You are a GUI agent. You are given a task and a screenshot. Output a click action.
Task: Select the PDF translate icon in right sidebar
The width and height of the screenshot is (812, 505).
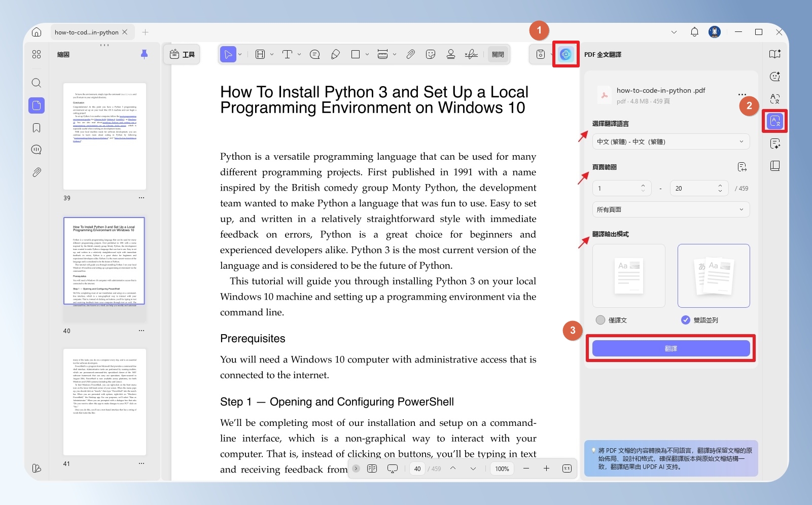click(775, 121)
